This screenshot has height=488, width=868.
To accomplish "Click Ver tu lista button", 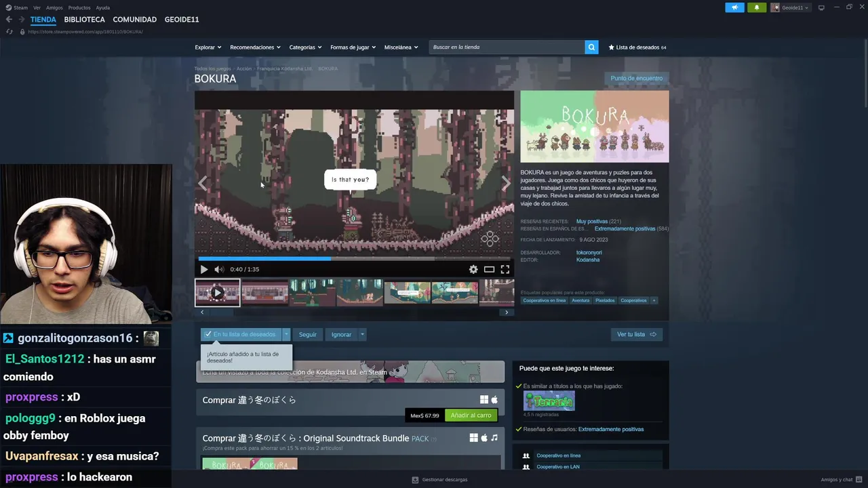I will coord(636,334).
